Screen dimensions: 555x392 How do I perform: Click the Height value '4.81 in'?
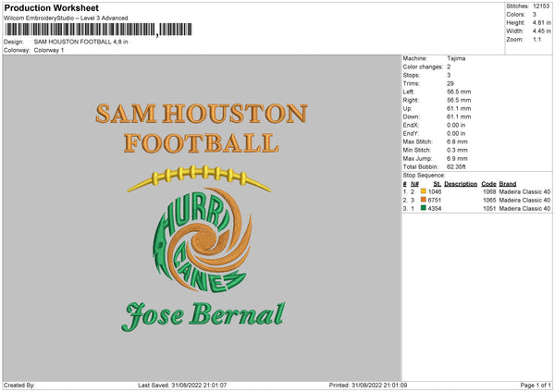542,22
